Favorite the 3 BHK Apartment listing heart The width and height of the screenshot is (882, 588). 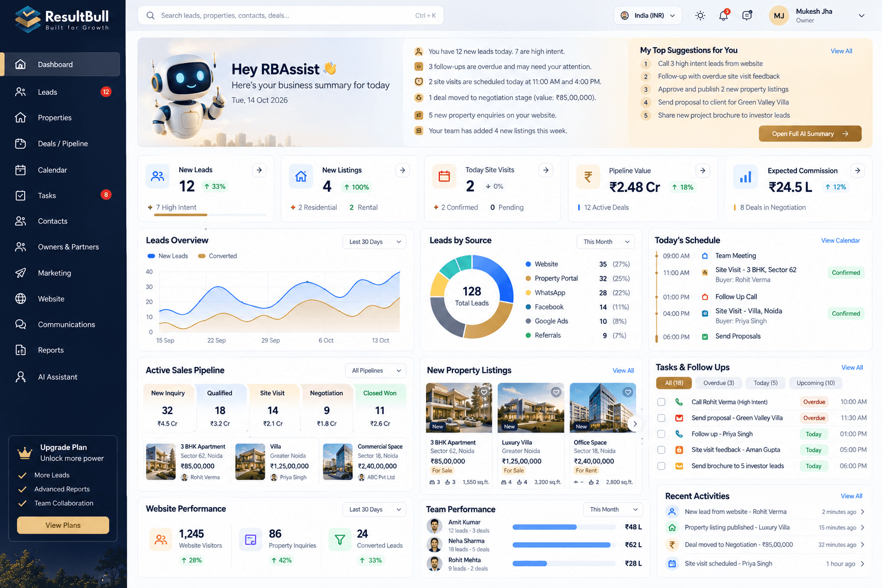click(x=484, y=392)
